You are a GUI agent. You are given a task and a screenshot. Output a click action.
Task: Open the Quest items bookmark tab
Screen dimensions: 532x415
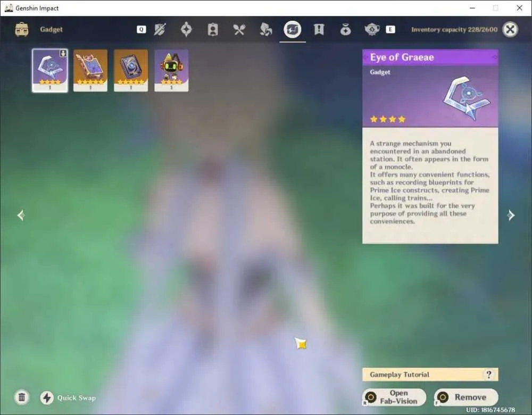tap(319, 29)
